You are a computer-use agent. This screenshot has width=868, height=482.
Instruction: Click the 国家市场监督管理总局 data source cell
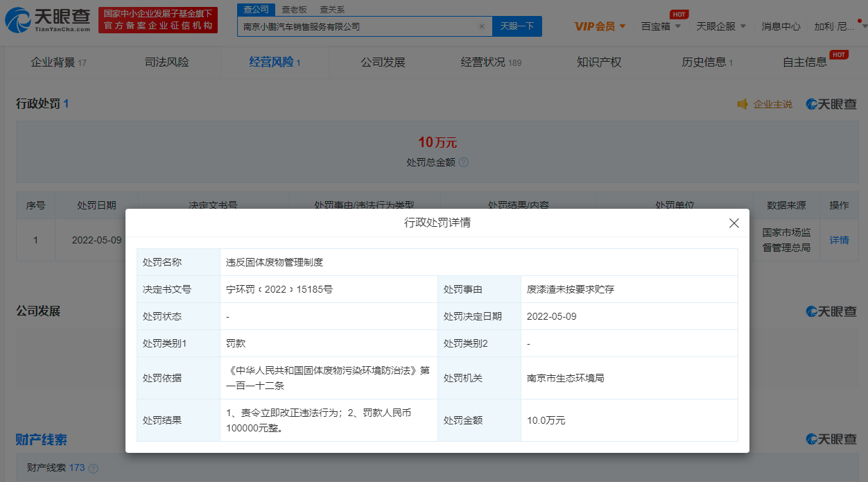pyautogui.click(x=786, y=240)
